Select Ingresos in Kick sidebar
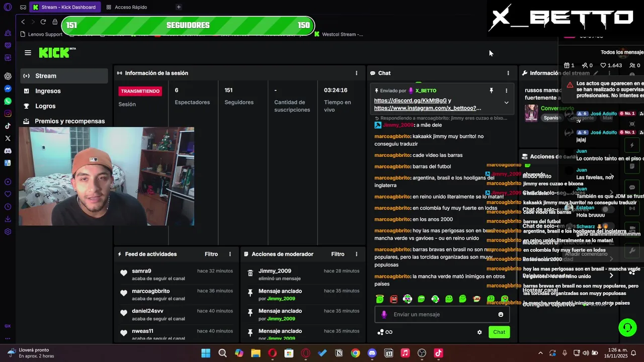644x362 pixels. (64, 91)
